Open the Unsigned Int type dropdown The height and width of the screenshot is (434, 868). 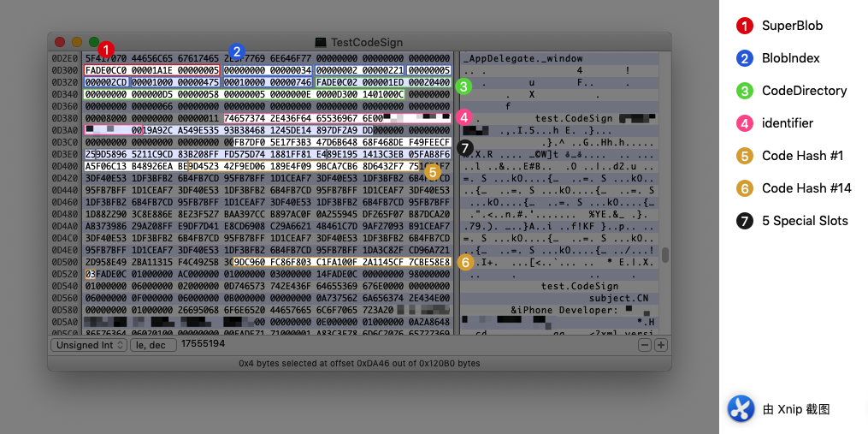click(x=89, y=345)
